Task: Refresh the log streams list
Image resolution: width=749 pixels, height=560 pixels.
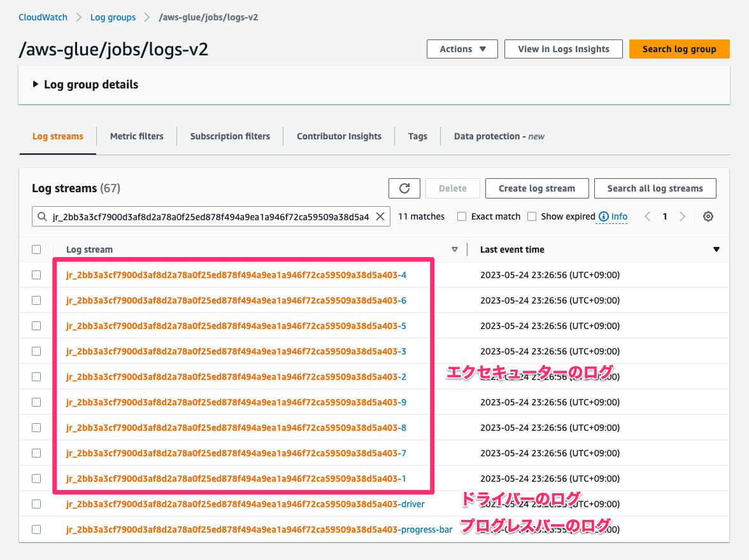Action: 404,188
